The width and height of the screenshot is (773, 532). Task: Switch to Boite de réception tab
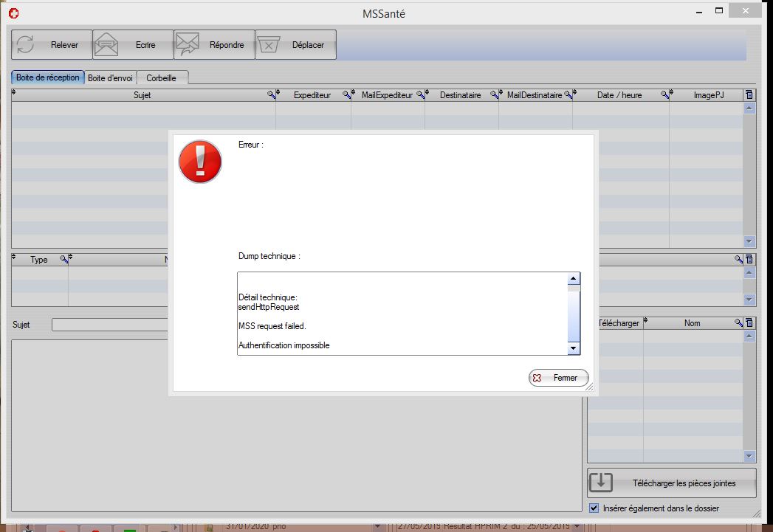click(x=48, y=77)
